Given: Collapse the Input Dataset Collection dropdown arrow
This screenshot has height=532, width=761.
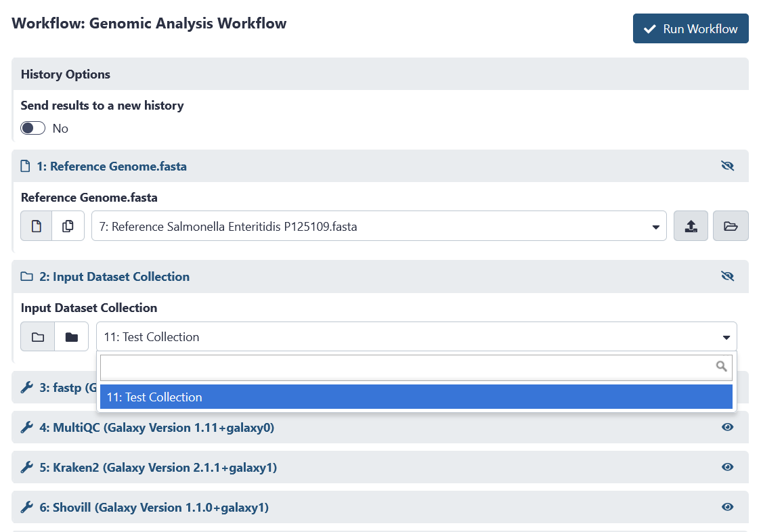Looking at the screenshot, I should pyautogui.click(x=726, y=336).
